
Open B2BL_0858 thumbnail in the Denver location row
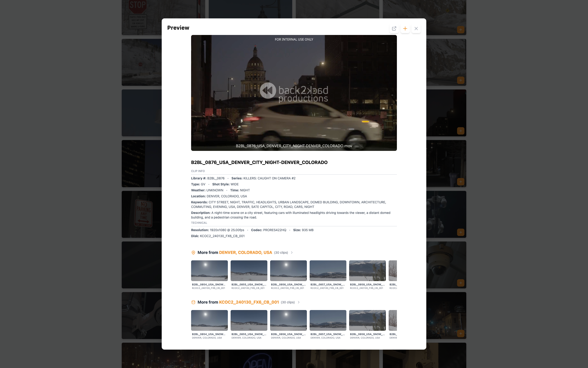[x=367, y=271]
